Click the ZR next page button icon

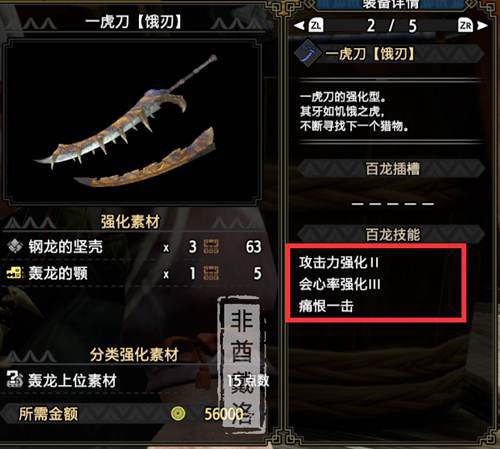(465, 25)
